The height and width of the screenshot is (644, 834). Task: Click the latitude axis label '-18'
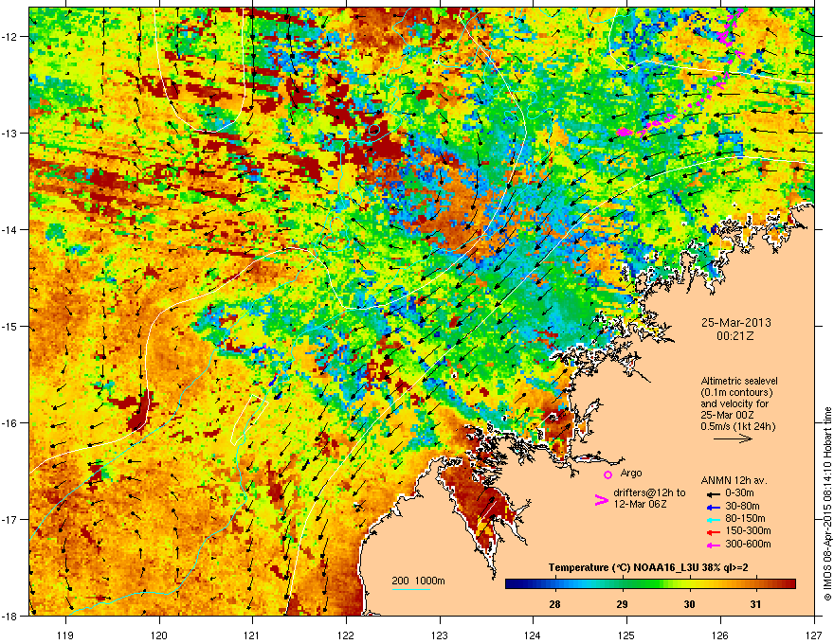click(x=10, y=616)
